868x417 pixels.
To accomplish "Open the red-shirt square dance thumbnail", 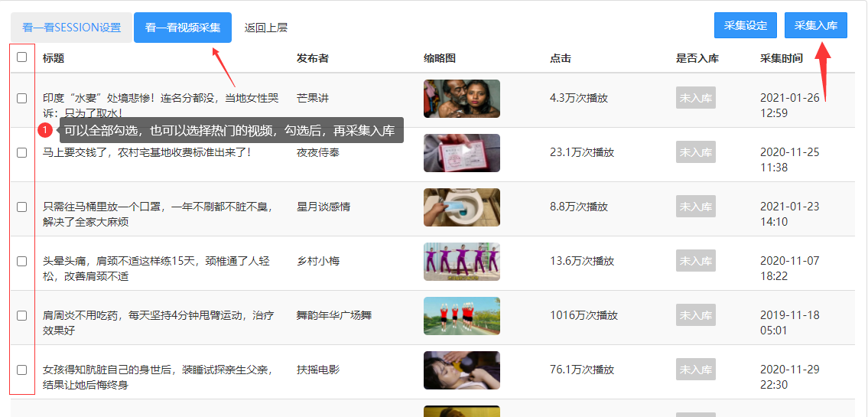I will 462,316.
